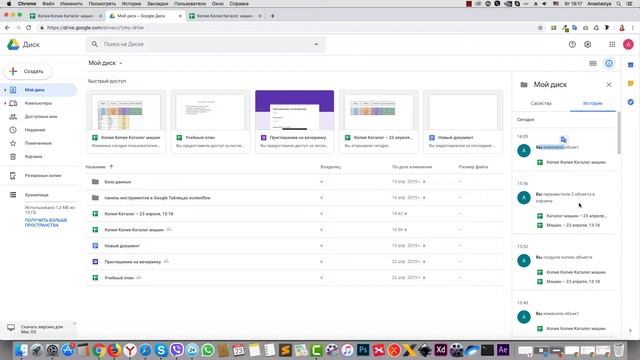The image size is (640, 360).
Task: Select Учебный план file row
Action: 294,278
